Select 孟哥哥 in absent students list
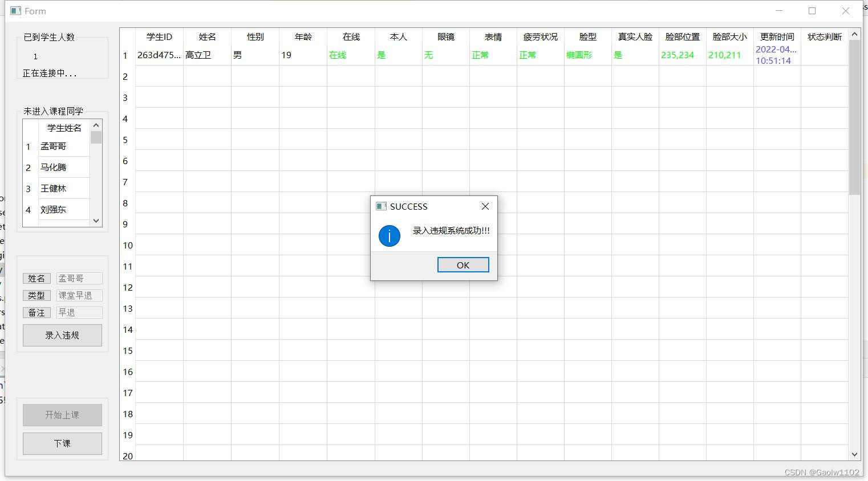Screen dimensions: 868x481 [64, 146]
